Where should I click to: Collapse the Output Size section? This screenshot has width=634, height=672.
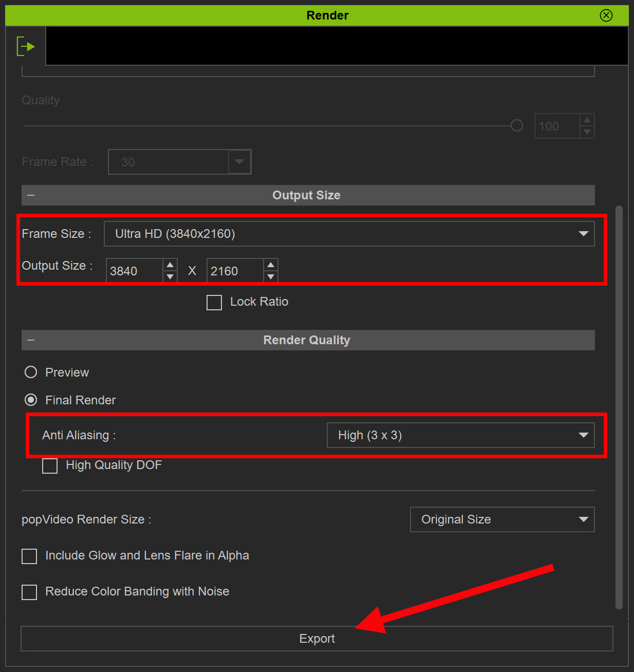click(31, 195)
